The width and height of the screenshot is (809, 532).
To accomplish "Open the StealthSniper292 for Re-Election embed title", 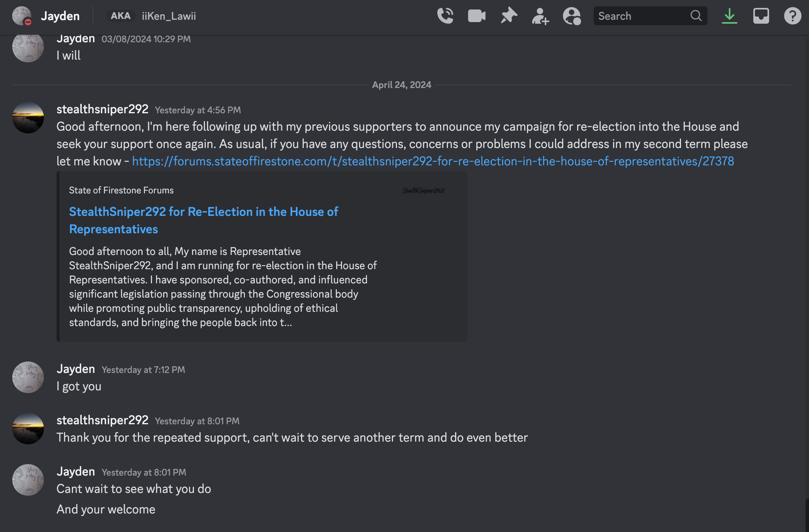I will click(x=203, y=220).
